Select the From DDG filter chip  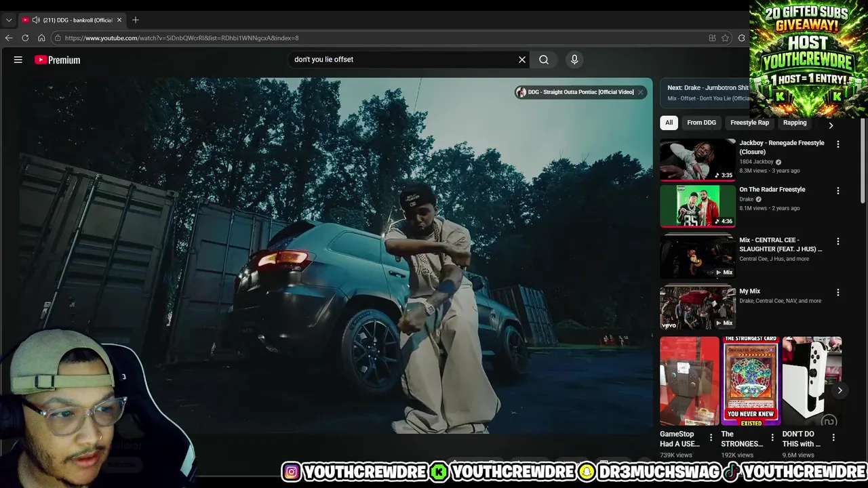pyautogui.click(x=701, y=123)
